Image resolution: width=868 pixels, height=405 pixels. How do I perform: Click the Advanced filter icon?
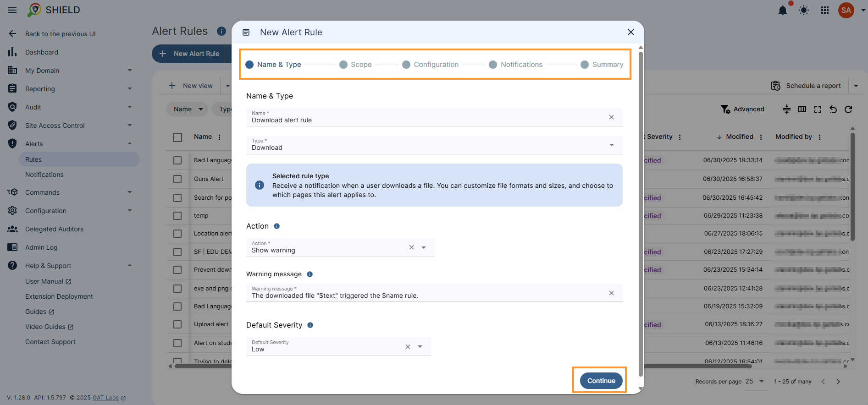coord(725,109)
